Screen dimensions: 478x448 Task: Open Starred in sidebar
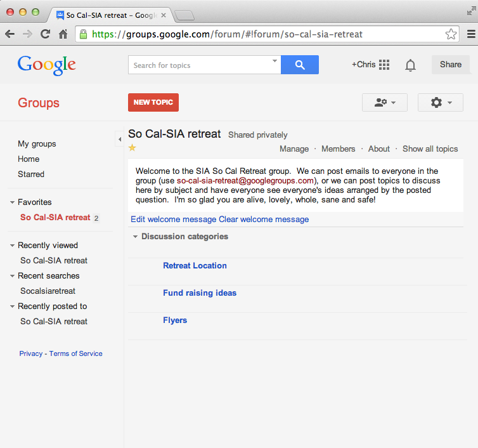pos(31,175)
